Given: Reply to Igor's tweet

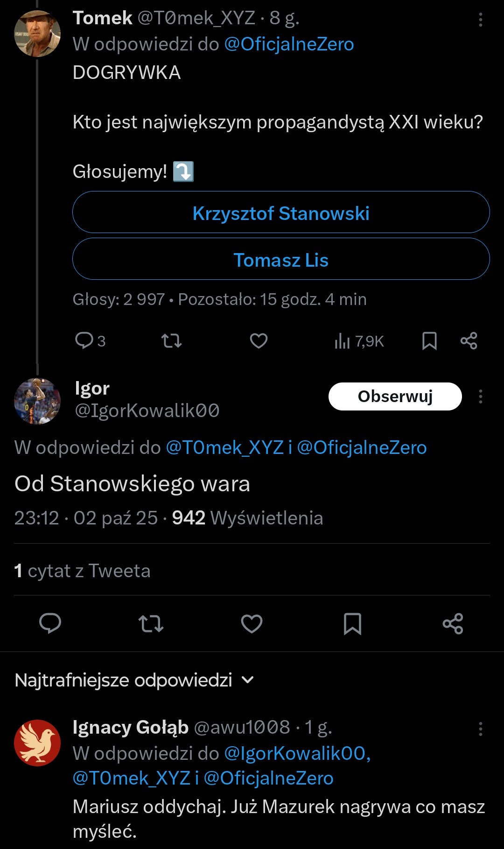Looking at the screenshot, I should pos(50,623).
